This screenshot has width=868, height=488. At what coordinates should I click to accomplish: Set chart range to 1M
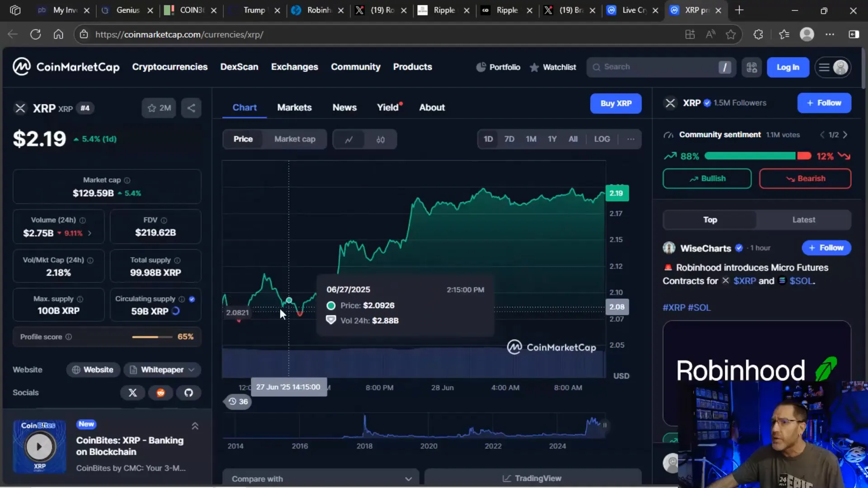pos(531,139)
